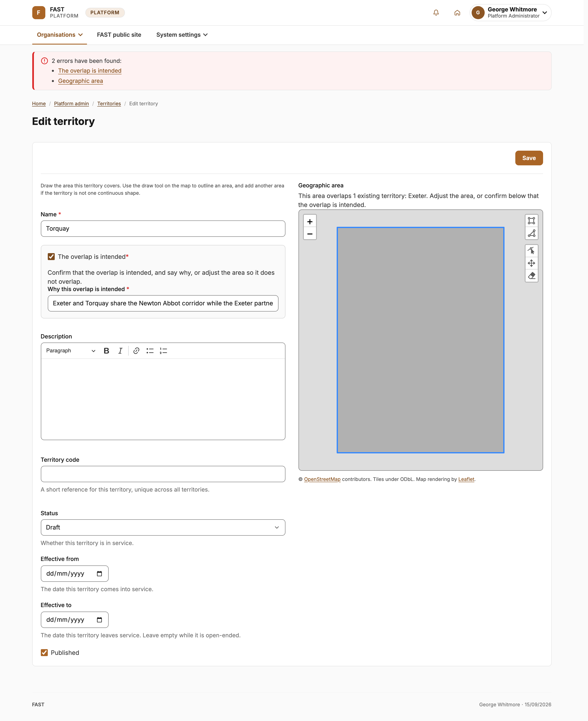The height and width of the screenshot is (721, 588).
Task: Open the notifications bell
Action: [x=436, y=12]
